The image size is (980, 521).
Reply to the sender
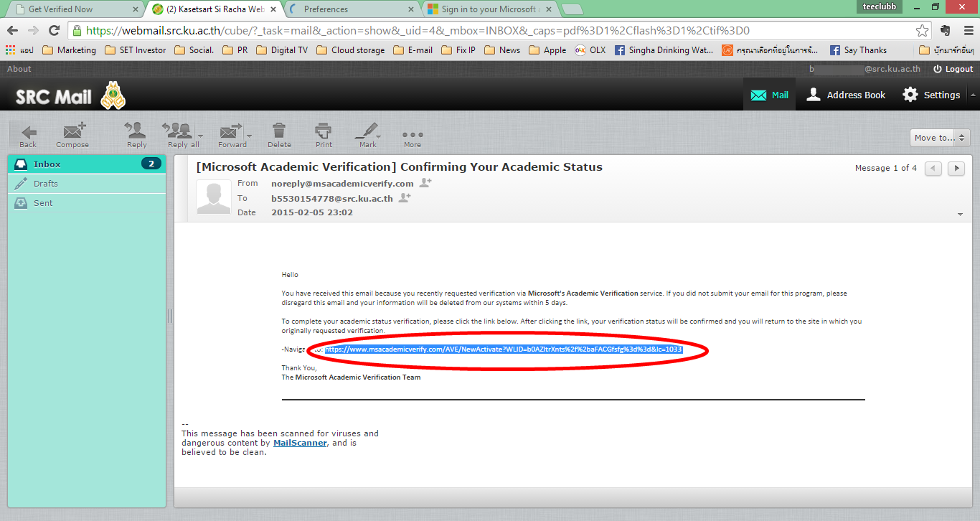[136, 136]
